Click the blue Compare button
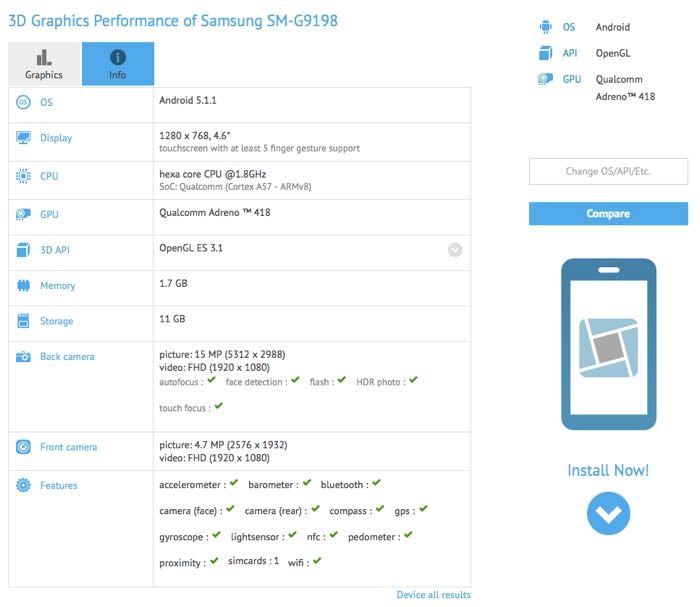This screenshot has height=607, width=700. pos(608,214)
